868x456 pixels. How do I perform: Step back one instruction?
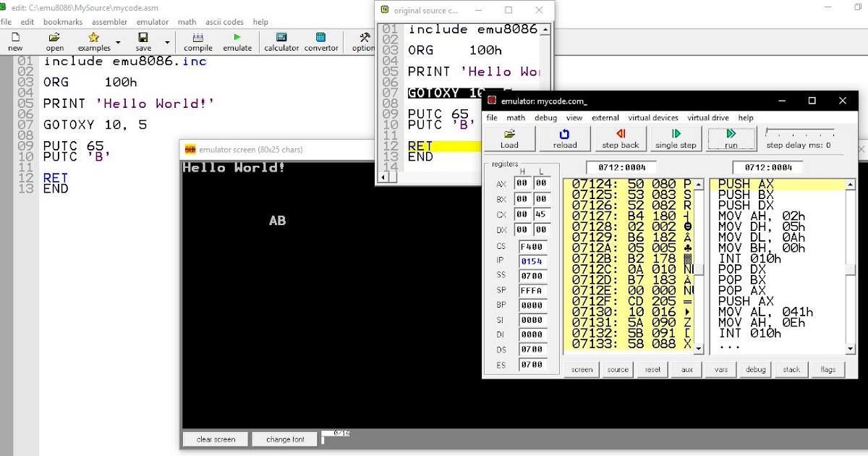(x=620, y=138)
